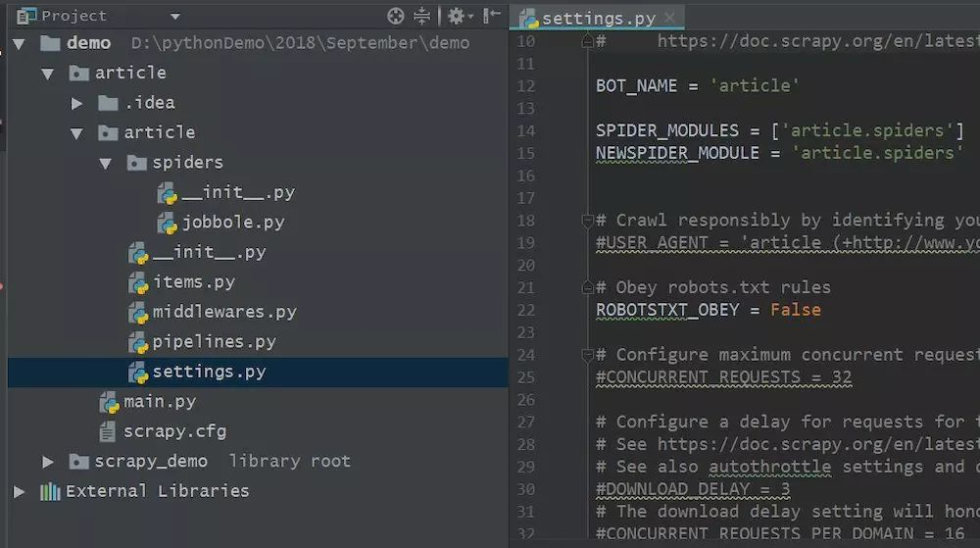
Task: Click line number 14 in the gutter
Action: tap(526, 131)
